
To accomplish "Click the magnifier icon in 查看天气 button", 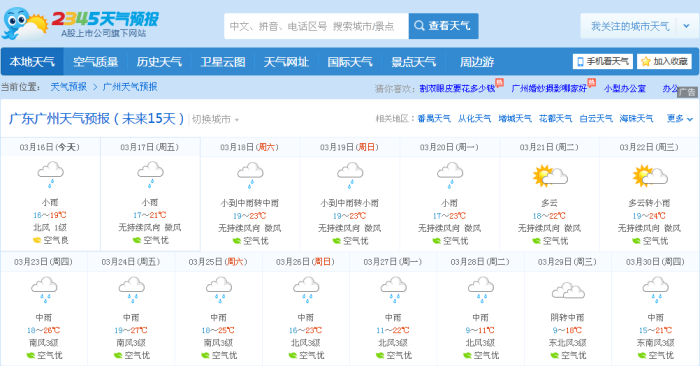I will point(419,26).
